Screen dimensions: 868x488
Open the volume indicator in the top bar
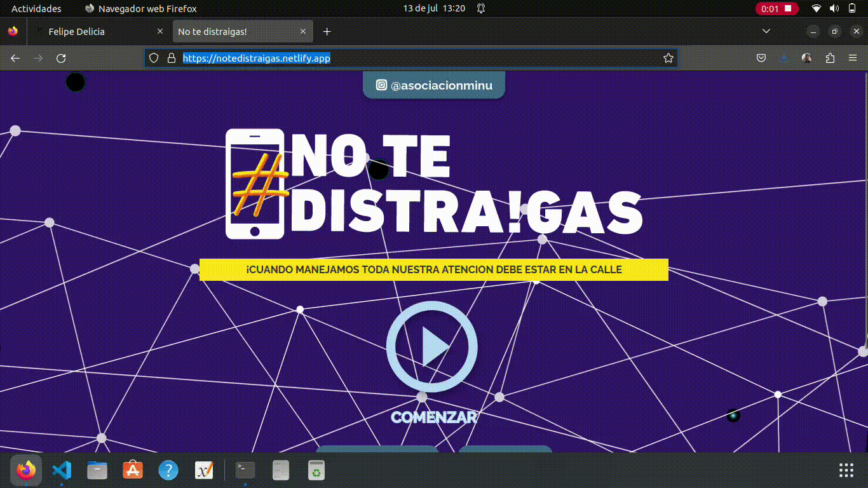[834, 8]
